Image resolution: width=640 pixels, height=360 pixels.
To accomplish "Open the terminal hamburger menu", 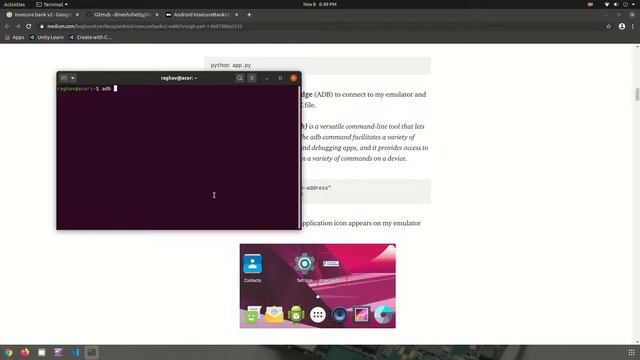I will (x=252, y=78).
